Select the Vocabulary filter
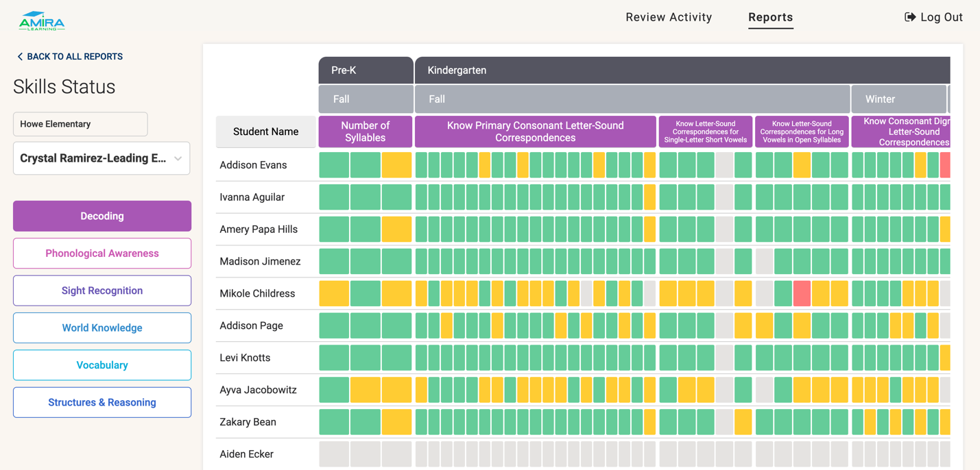This screenshot has height=470, width=980. point(101,364)
